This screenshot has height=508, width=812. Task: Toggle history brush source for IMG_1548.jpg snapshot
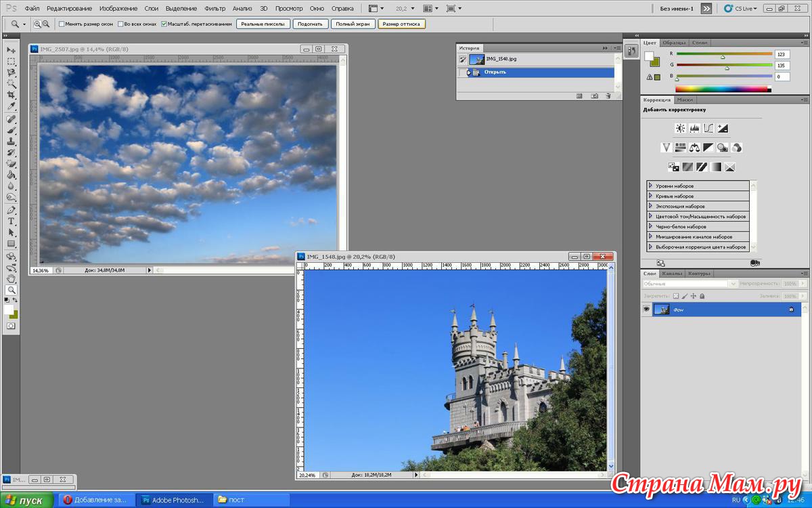click(463, 59)
